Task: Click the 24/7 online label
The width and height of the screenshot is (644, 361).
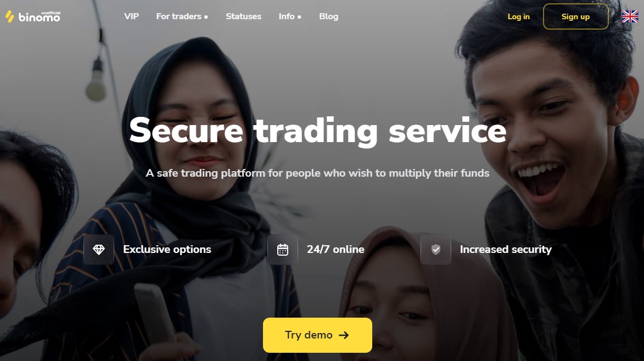Action: pyautogui.click(x=335, y=250)
